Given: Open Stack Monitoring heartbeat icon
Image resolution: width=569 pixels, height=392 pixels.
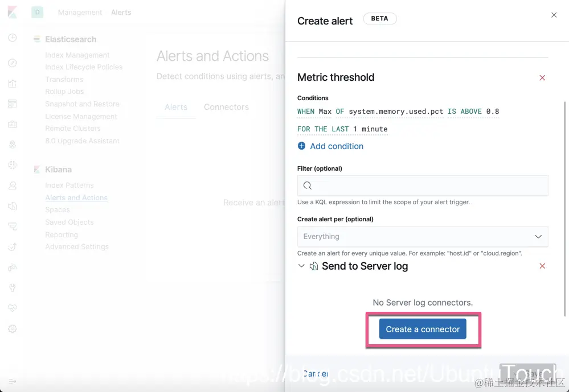Looking at the screenshot, I should [13, 308].
